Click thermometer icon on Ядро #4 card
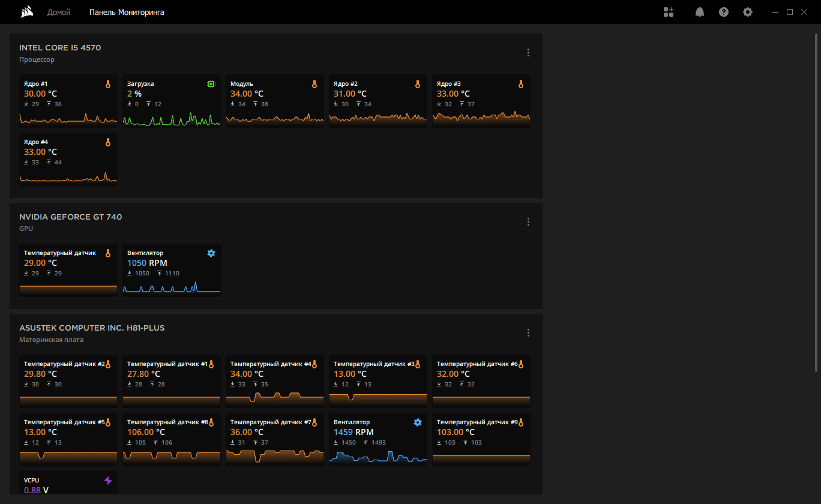 click(x=108, y=143)
